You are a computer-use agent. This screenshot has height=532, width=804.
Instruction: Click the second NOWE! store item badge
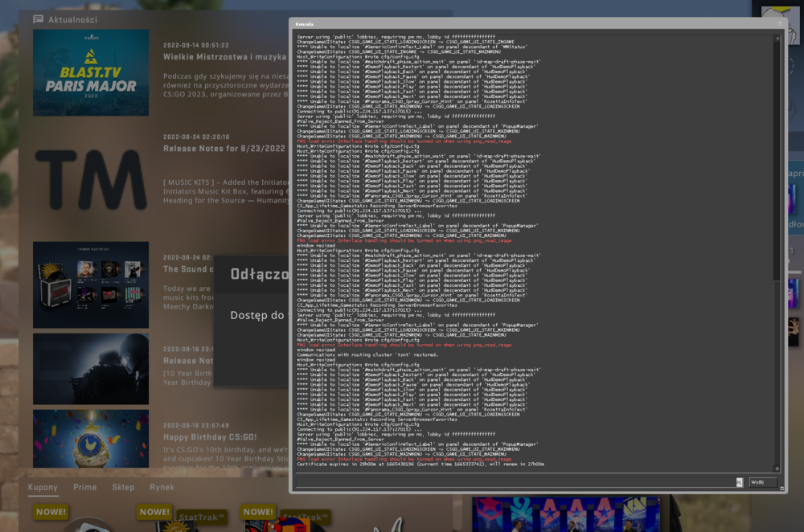(154, 512)
